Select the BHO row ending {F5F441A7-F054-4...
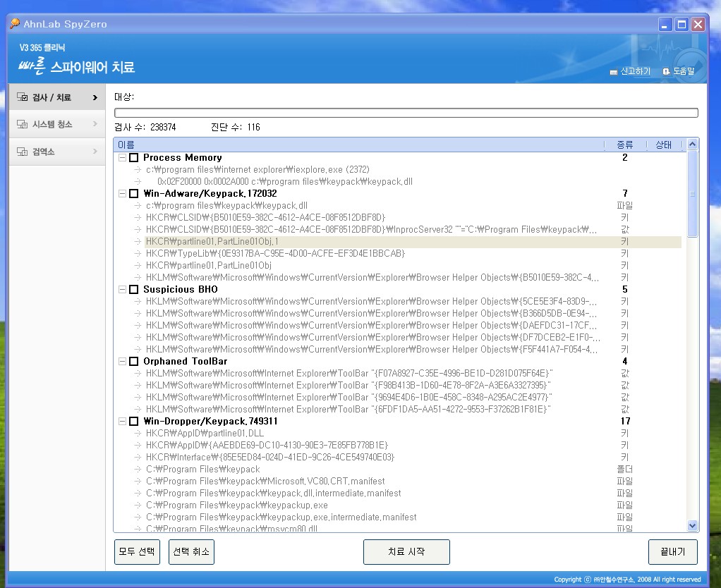The height and width of the screenshot is (588, 721). pos(413,349)
